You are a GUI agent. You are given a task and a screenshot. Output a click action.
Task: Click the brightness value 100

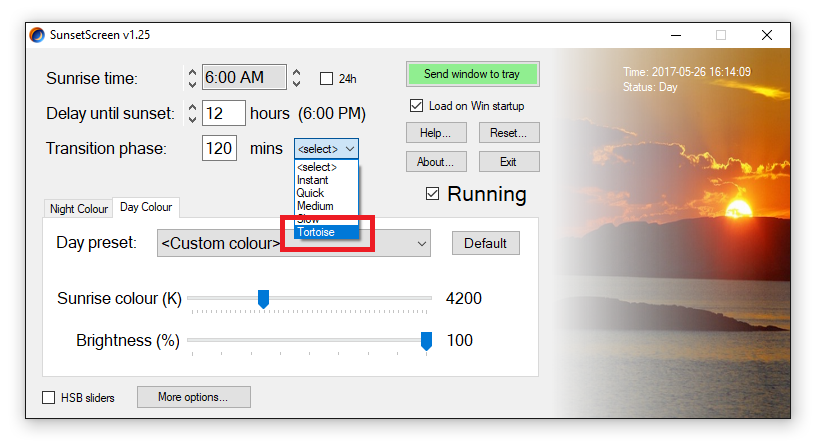pyautogui.click(x=459, y=341)
